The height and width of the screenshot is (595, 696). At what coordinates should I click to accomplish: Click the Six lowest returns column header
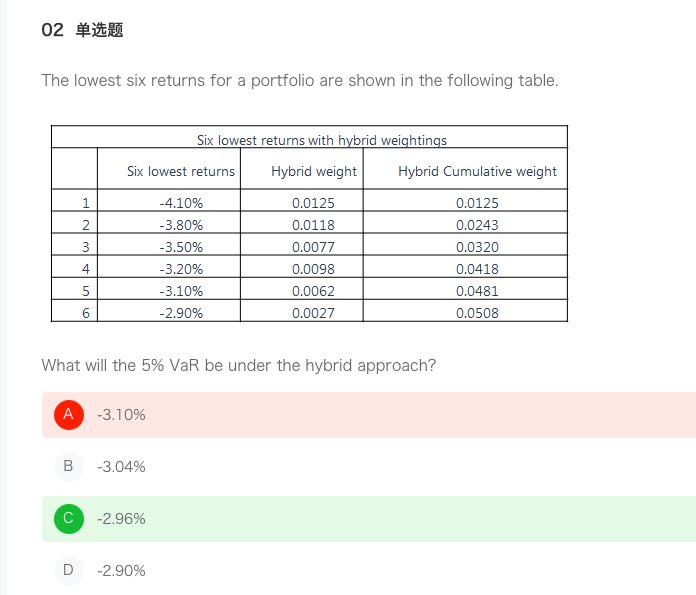[181, 171]
